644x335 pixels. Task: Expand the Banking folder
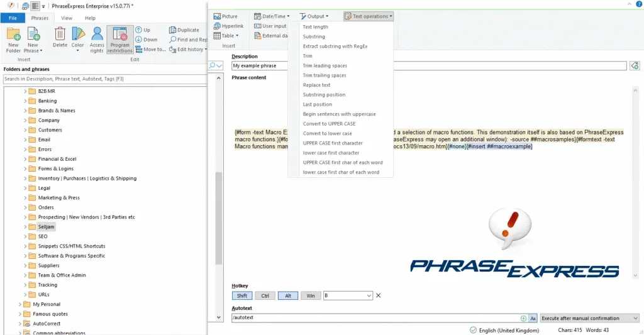pos(25,101)
